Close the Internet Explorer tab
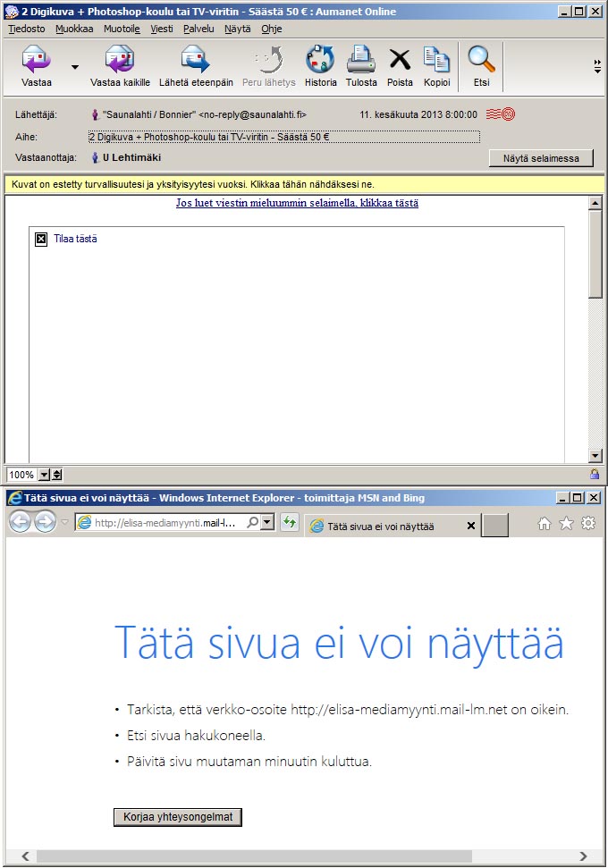 click(470, 526)
